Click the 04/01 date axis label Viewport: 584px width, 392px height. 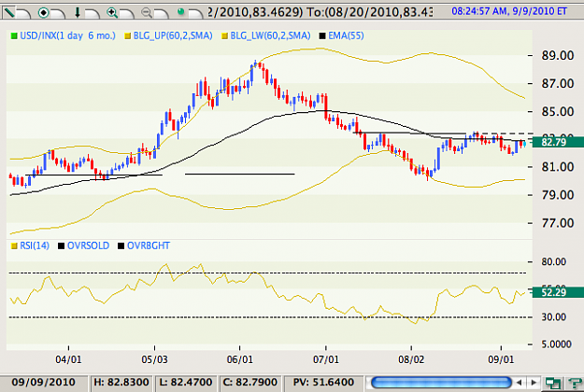tap(68, 359)
